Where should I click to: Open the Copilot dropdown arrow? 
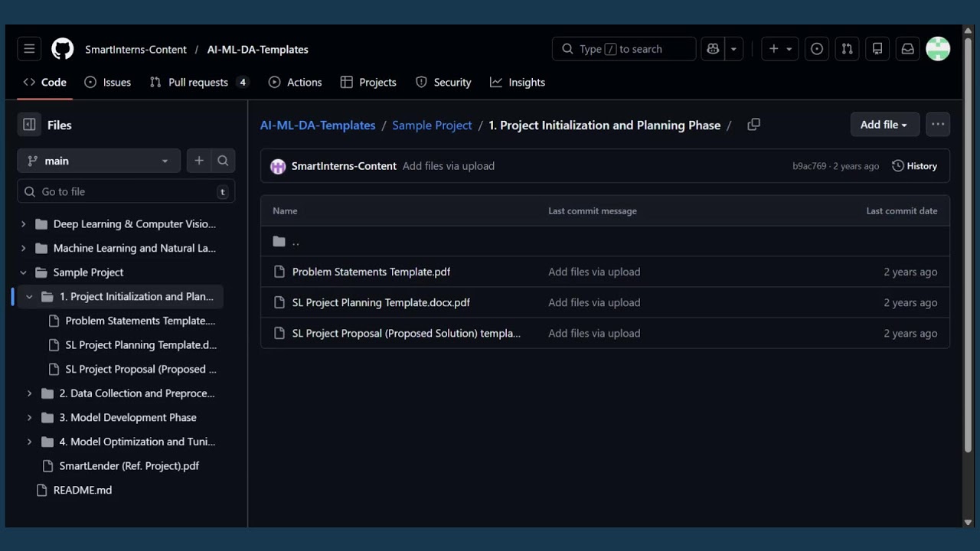click(733, 49)
